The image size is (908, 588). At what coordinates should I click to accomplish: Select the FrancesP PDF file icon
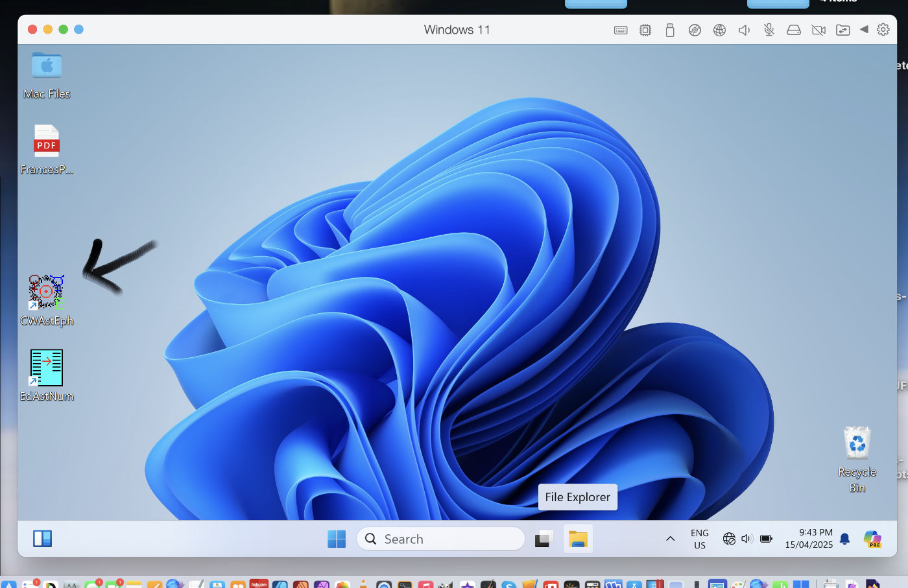click(46, 142)
